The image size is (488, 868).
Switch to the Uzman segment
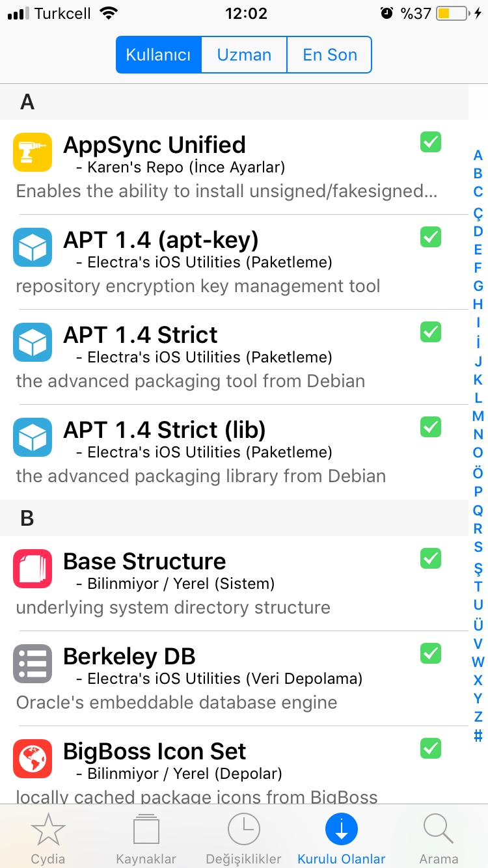point(244,55)
